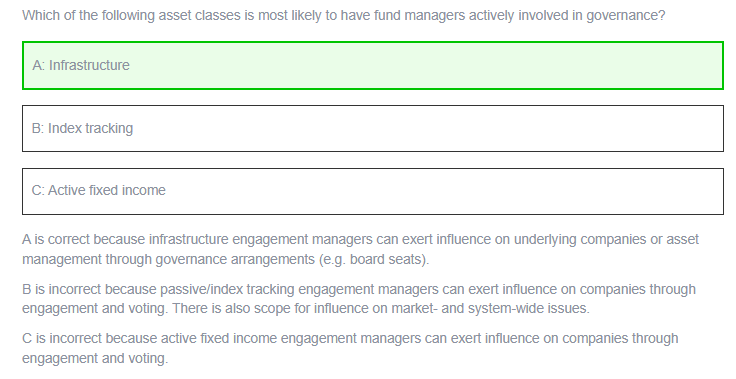
Task: Choose answer option C: Active fixed income
Action: pos(373,191)
